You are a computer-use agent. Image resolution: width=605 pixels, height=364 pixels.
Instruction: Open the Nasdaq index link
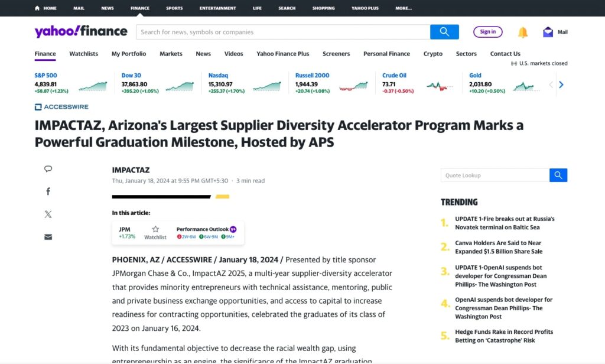point(218,75)
